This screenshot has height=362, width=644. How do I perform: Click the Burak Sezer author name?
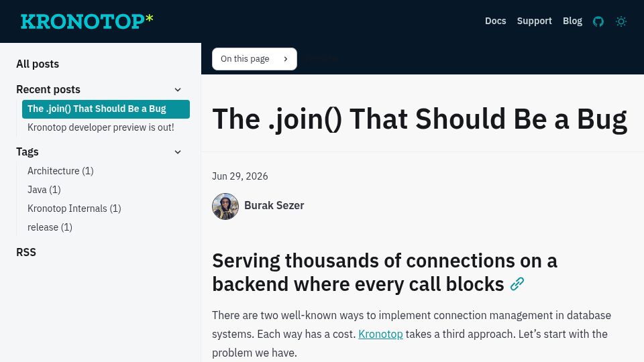click(274, 206)
